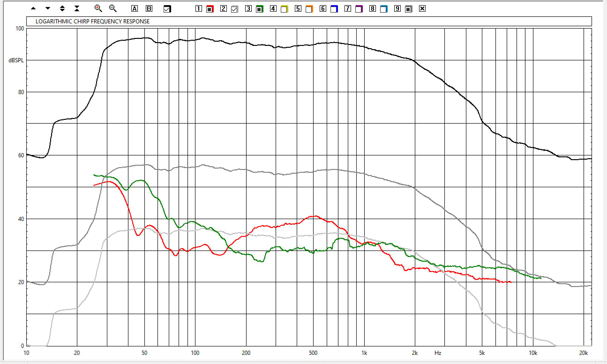Toggle blue overlay 6 checkbox
Viewport: 607px width, 364px height.
coord(334,9)
